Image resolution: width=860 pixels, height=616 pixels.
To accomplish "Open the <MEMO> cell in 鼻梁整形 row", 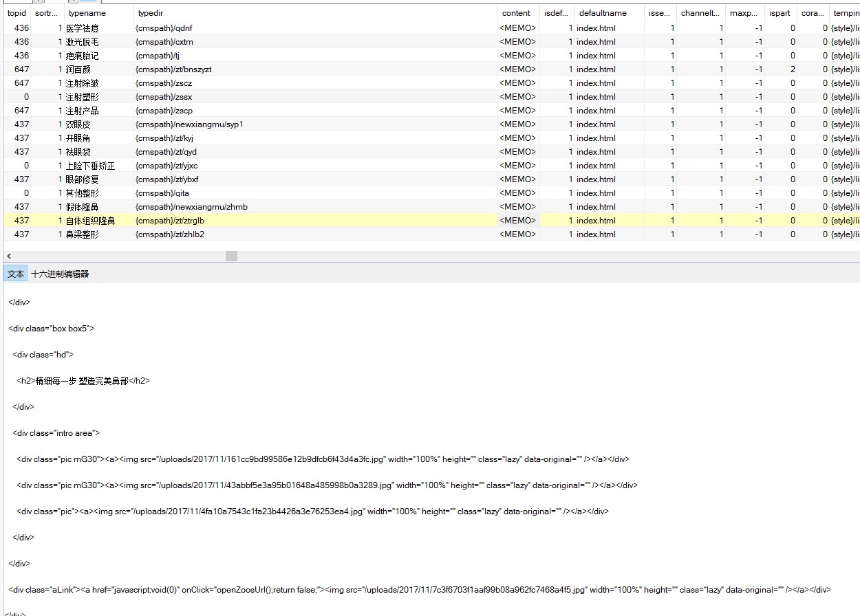I will [518, 234].
